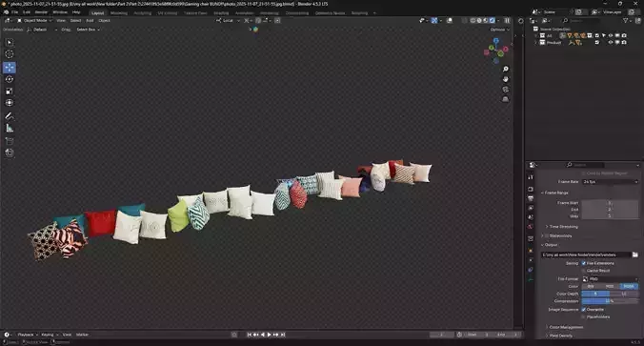Select the solid viewport shading icon

coord(479,21)
